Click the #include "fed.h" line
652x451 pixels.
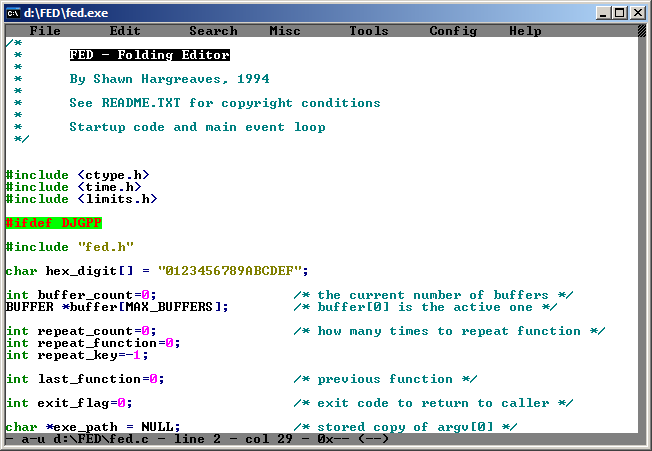pyautogui.click(x=69, y=247)
